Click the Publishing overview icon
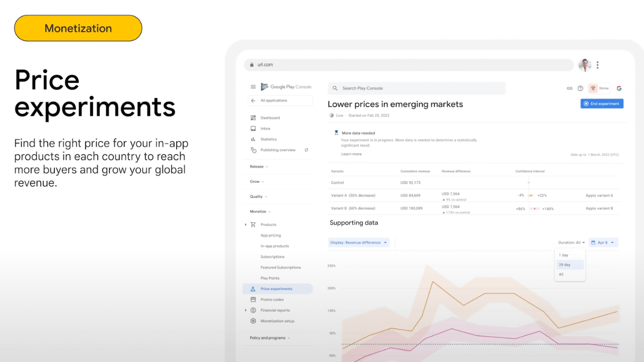 click(x=253, y=150)
